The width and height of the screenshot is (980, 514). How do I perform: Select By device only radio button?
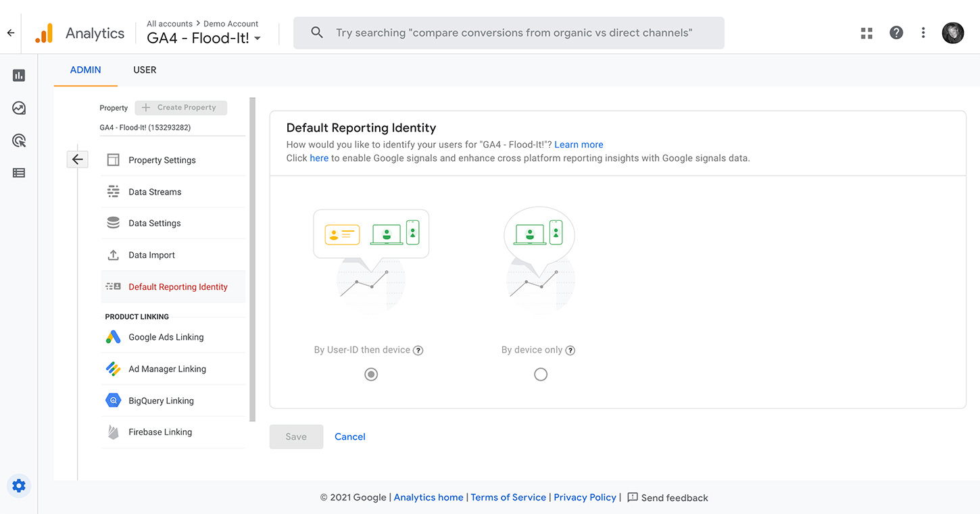541,374
